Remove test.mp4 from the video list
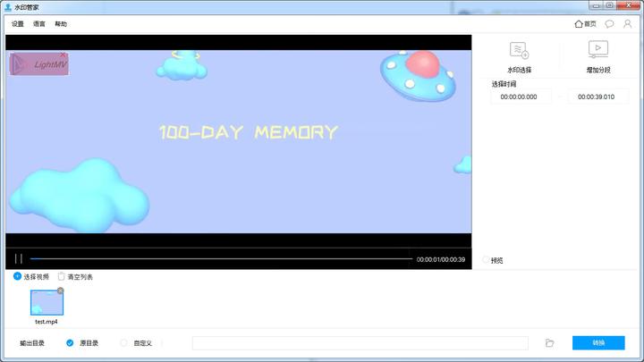 pos(61,290)
